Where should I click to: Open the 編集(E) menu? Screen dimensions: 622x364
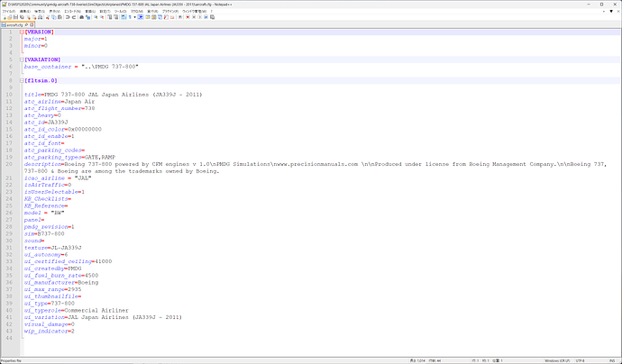25,11
